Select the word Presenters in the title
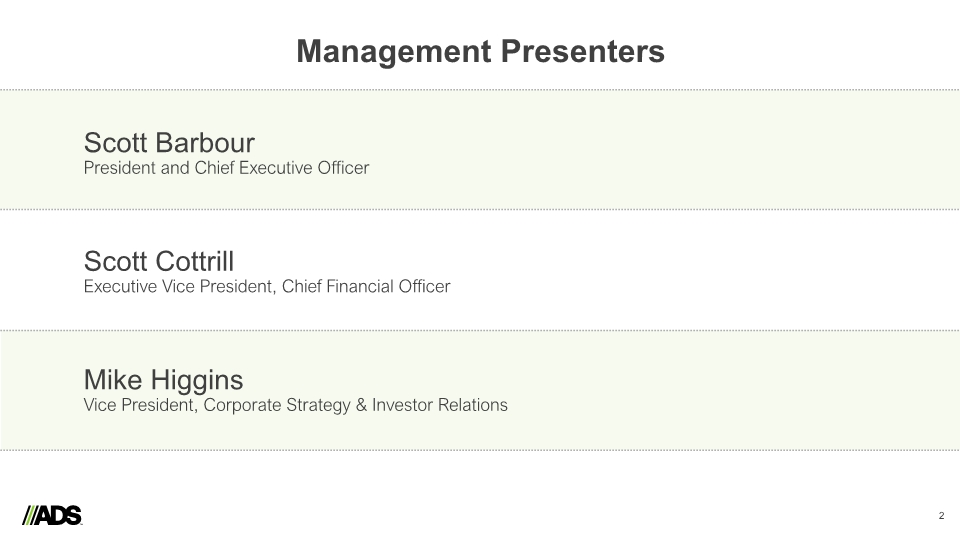The image size is (960, 540). point(583,51)
